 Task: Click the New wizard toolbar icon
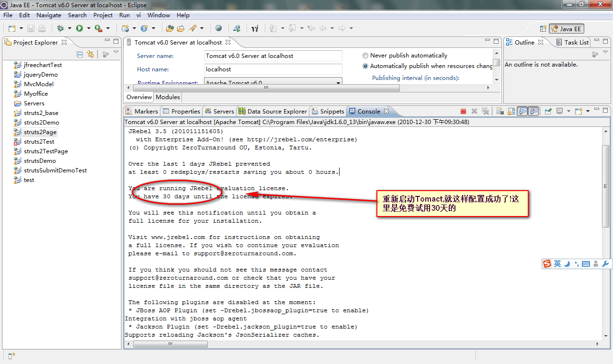click(x=11, y=29)
